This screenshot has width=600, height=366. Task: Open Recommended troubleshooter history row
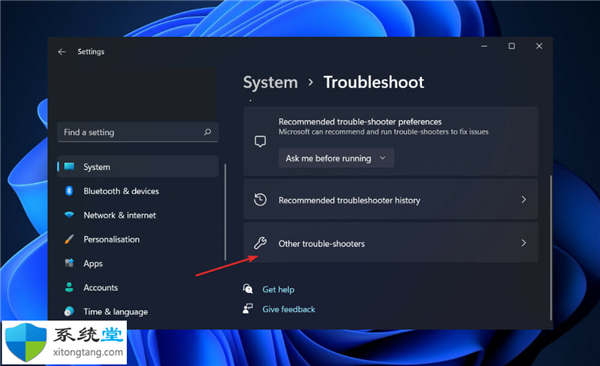(391, 200)
